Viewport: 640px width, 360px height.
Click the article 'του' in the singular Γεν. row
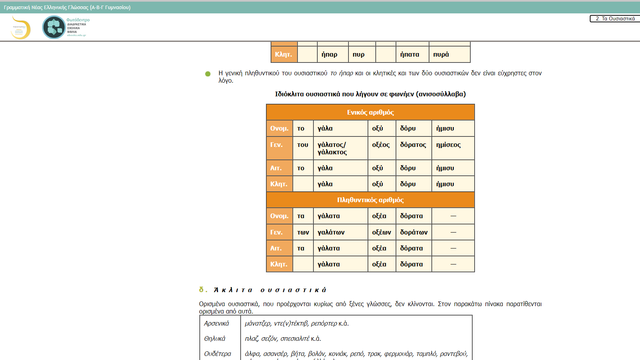303,144
